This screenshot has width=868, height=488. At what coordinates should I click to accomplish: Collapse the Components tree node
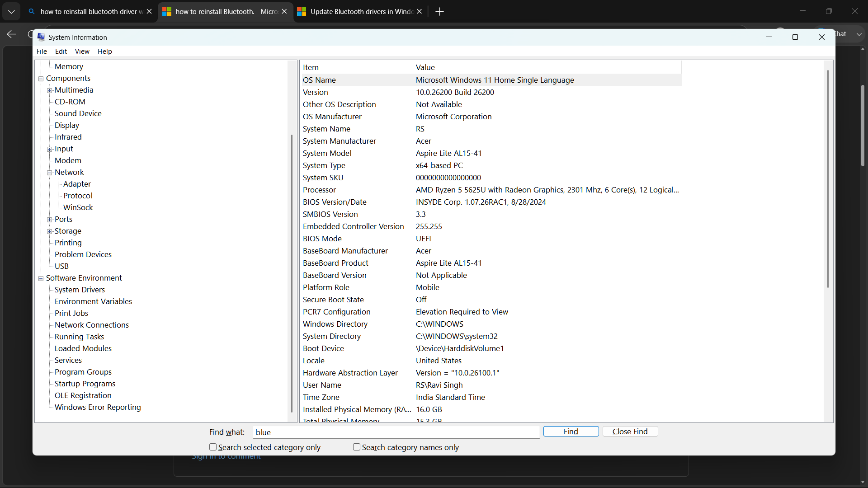41,79
